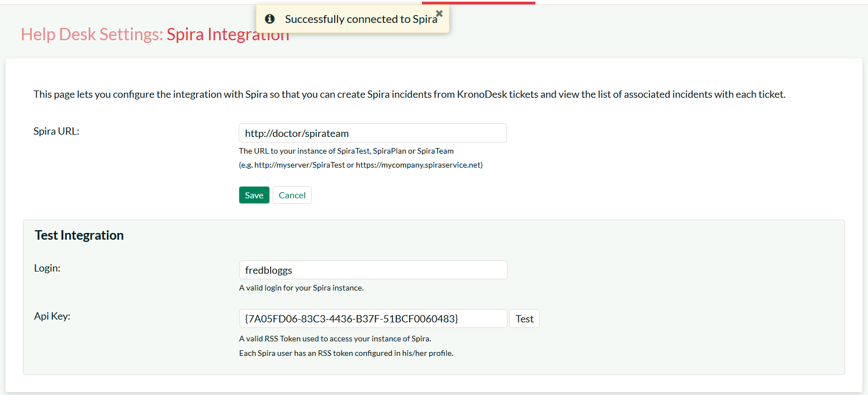Click the Test Integration section heading

pos(79,235)
